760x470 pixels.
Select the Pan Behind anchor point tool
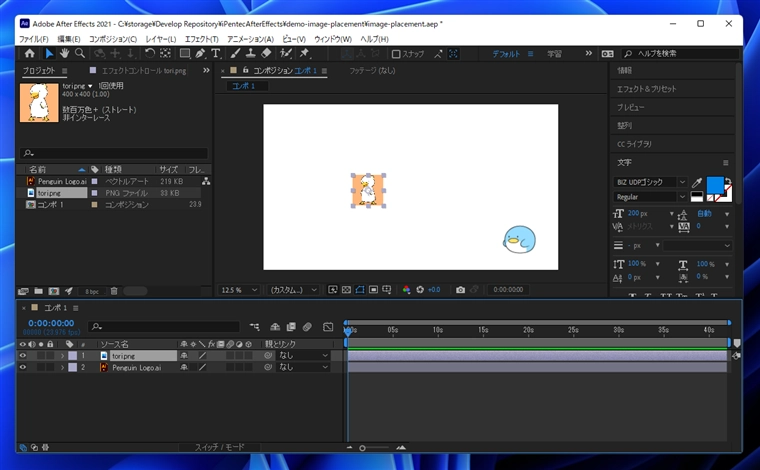pyautogui.click(x=165, y=54)
